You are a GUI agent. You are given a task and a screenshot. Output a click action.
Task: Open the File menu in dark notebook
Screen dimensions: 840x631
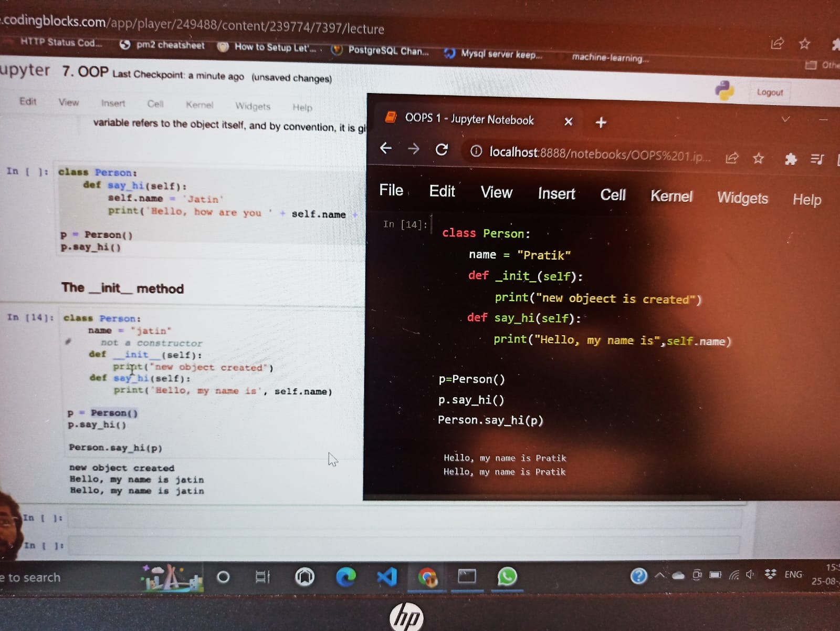(x=391, y=190)
